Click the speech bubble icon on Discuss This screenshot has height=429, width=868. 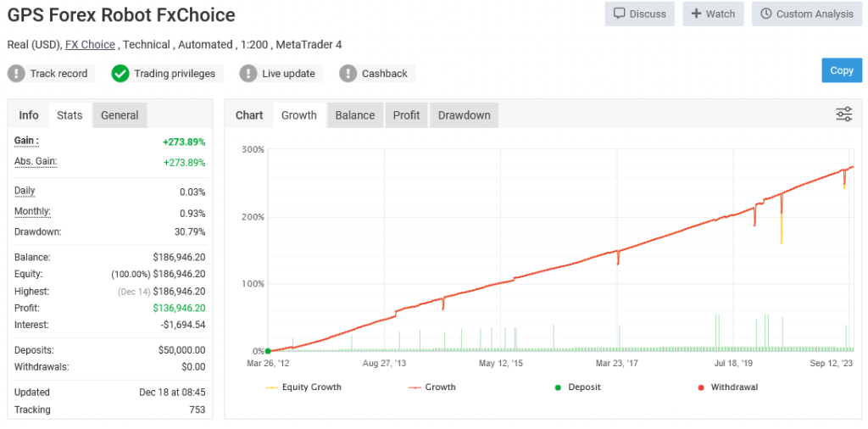[620, 14]
